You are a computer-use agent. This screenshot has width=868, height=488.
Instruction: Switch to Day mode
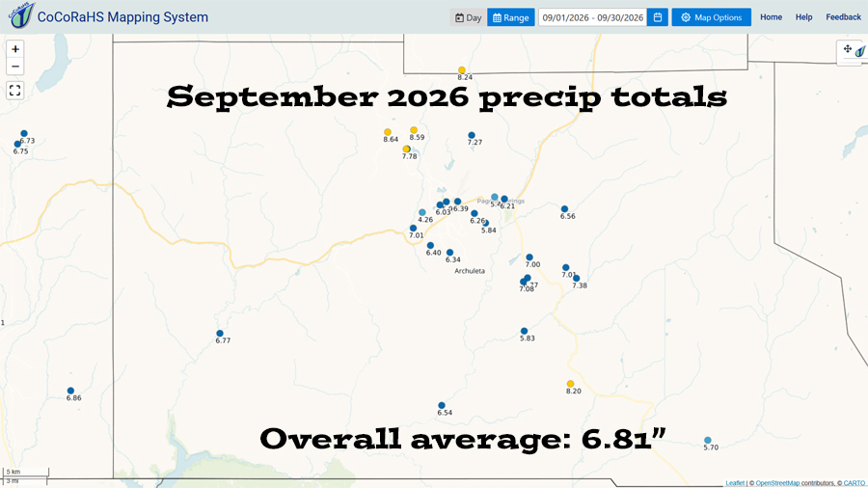[x=468, y=17]
